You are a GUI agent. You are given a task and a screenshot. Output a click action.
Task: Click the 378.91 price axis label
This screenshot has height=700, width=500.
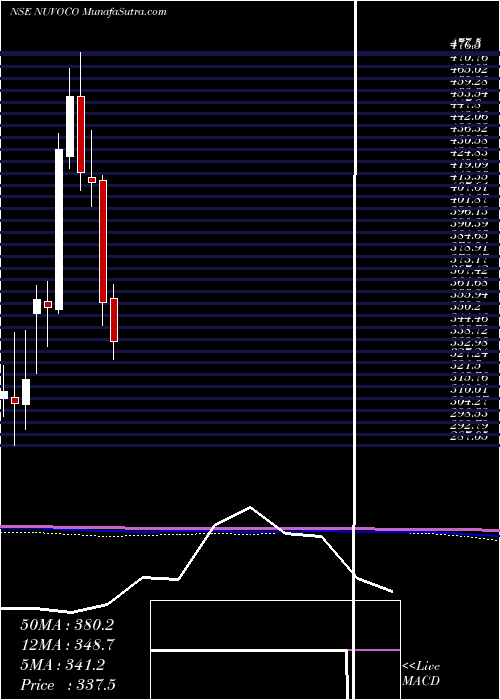[470, 248]
